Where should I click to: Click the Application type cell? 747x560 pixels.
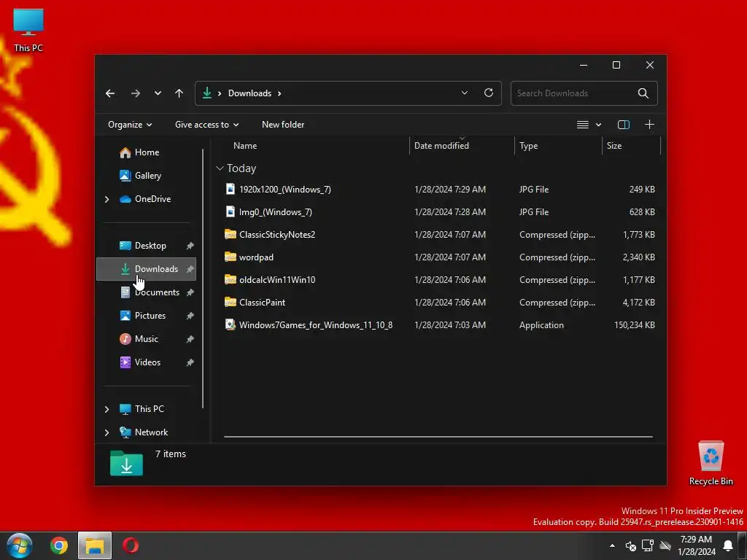541,324
